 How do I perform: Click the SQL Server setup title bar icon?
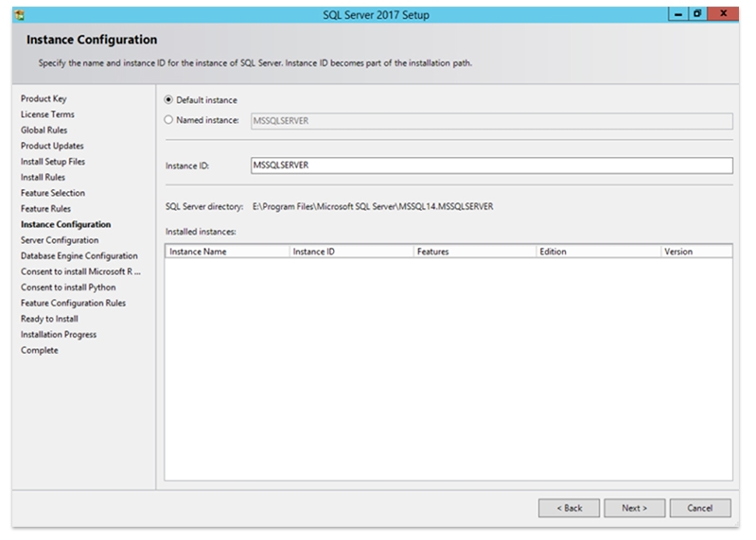19,15
